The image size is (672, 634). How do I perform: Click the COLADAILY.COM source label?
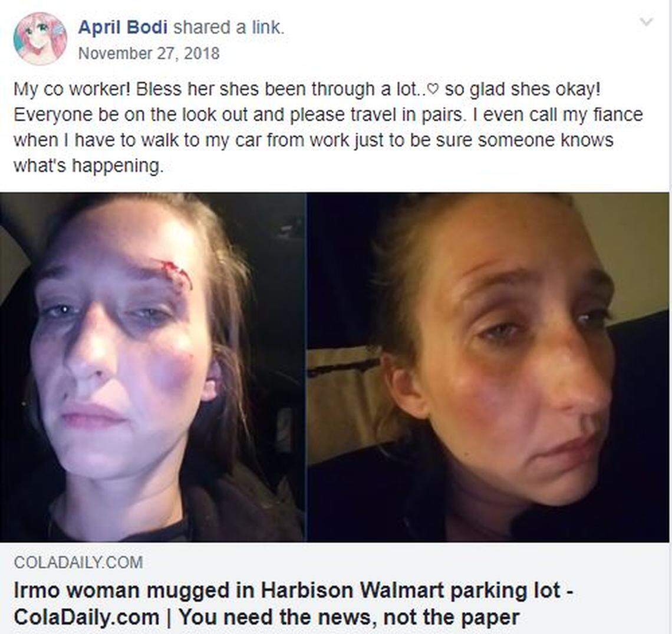tap(78, 562)
